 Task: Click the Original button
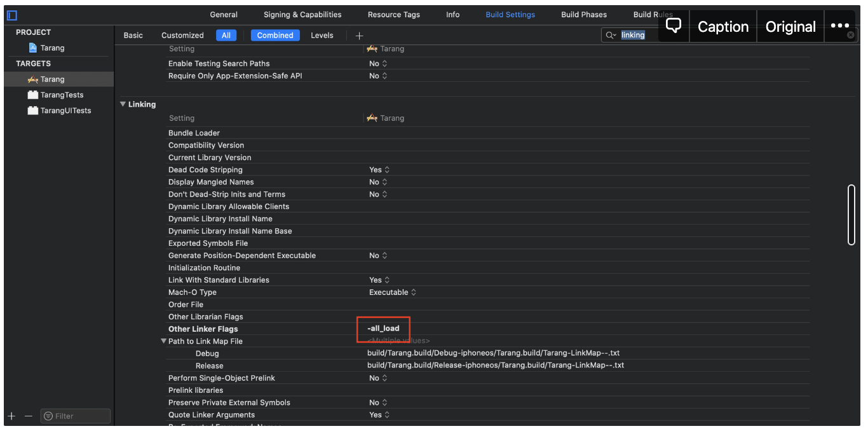pyautogui.click(x=790, y=26)
